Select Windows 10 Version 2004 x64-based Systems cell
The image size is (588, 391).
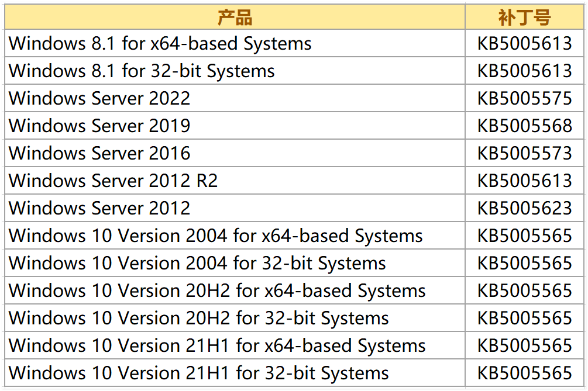(x=215, y=236)
